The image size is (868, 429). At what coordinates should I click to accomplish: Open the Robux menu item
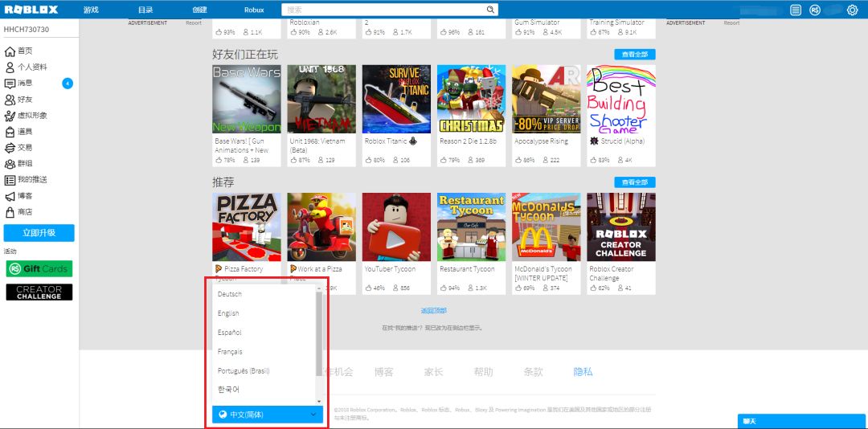(254, 10)
